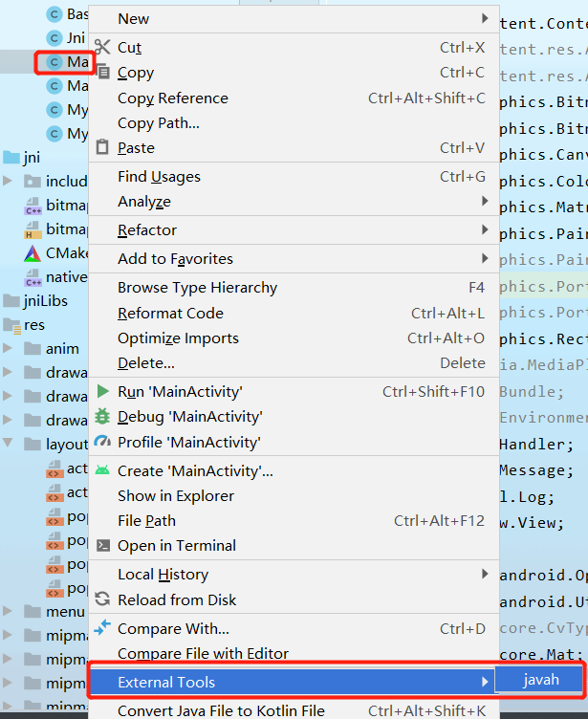Choose Convert Java File to Kotlin File
This screenshot has width=588, height=719.
click(x=294, y=710)
